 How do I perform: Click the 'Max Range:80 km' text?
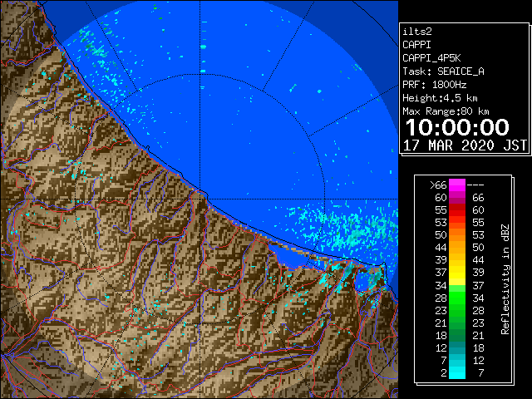point(446,111)
